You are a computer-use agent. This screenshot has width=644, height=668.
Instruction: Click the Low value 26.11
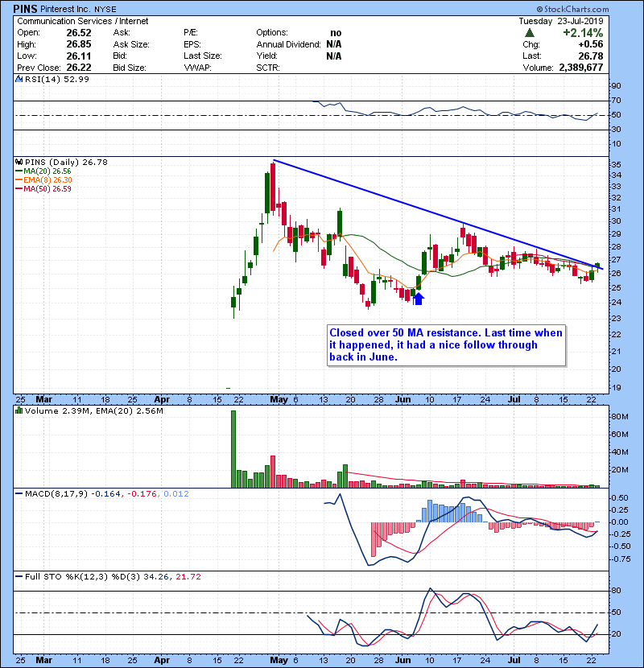79,56
